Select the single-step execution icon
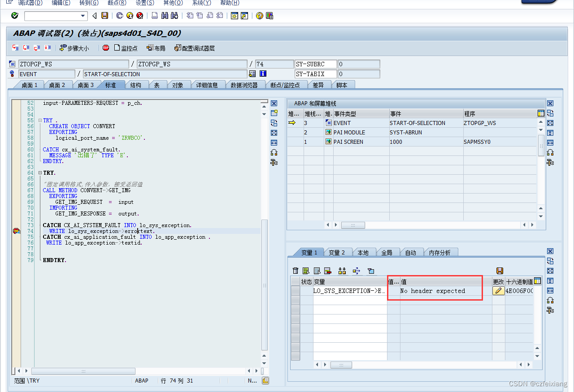 [15, 47]
